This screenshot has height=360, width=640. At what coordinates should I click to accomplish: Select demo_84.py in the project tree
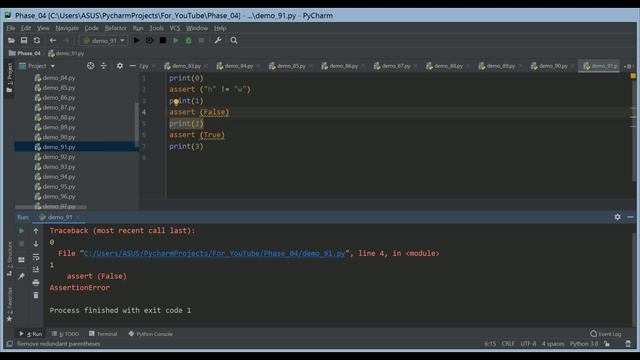coord(59,78)
